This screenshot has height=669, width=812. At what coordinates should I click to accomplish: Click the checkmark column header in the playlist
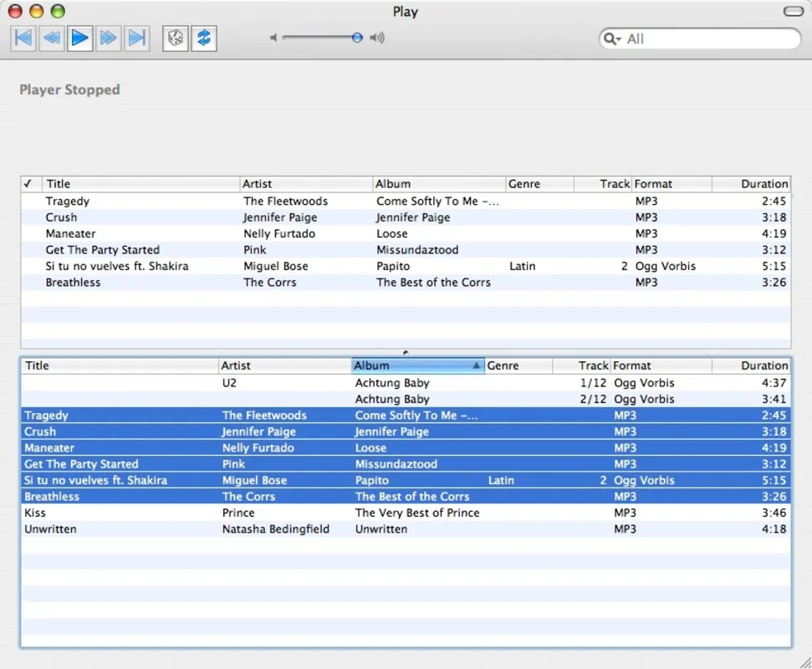[x=29, y=183]
